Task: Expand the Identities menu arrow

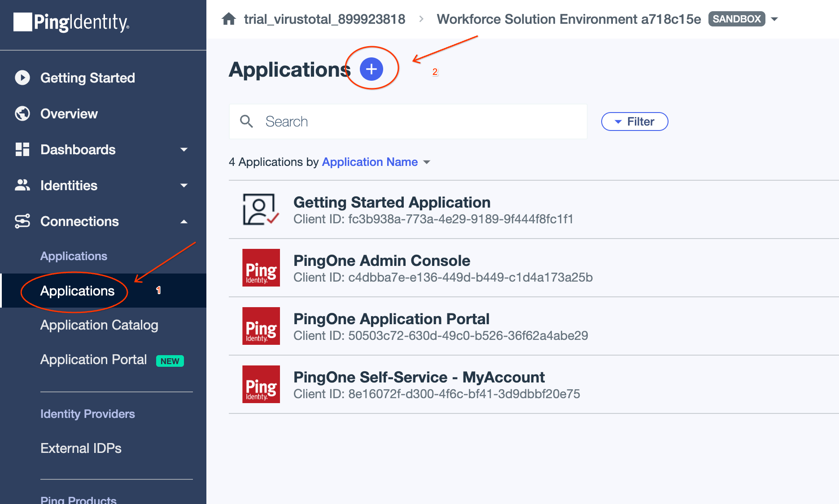Action: click(x=184, y=185)
